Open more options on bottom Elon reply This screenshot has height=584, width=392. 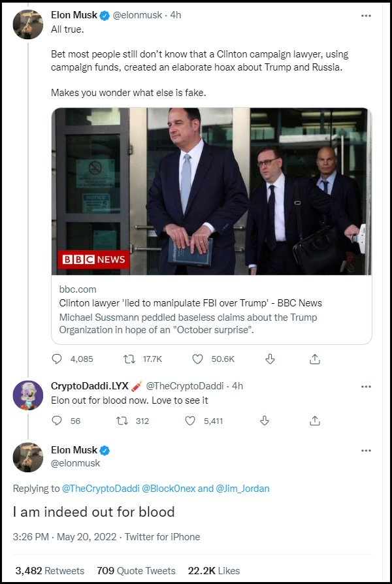(366, 451)
